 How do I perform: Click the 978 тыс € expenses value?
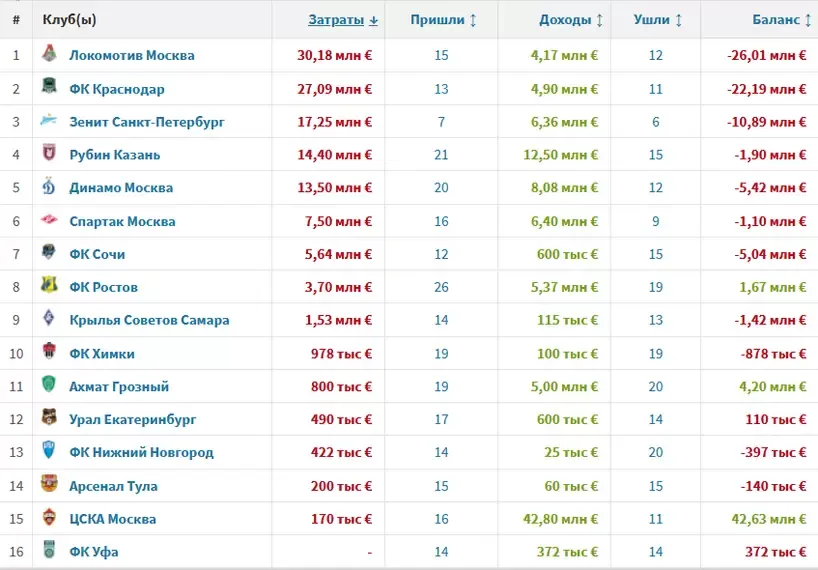(342, 354)
